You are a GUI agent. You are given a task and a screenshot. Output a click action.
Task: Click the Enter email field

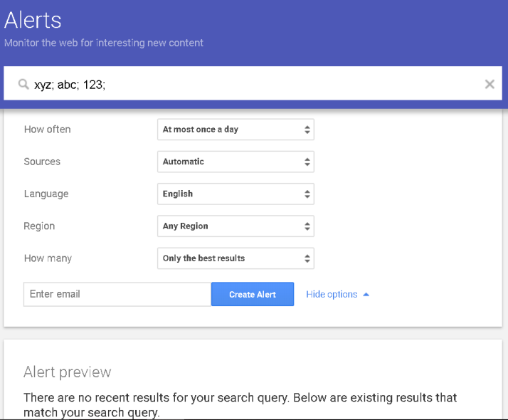click(x=117, y=294)
